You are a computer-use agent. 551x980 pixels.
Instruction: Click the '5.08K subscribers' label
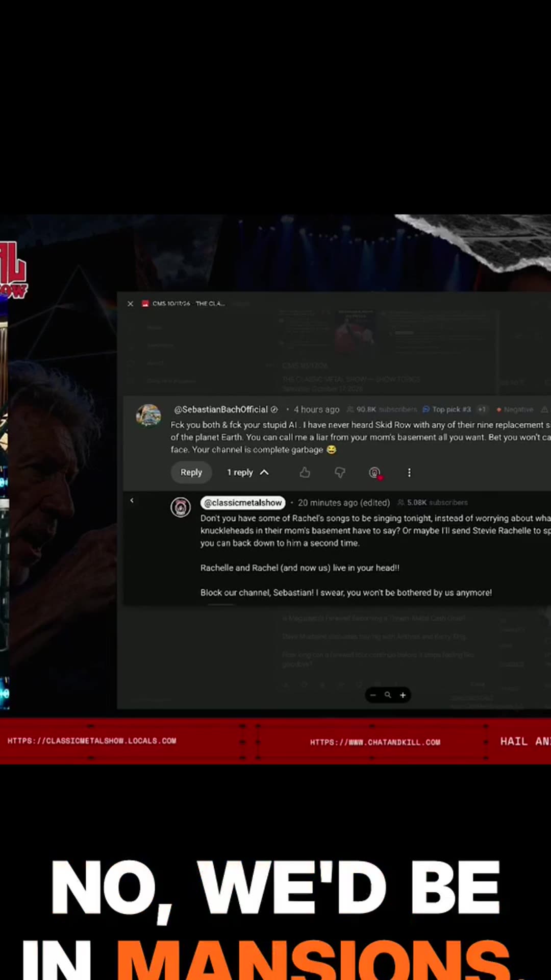pos(433,503)
